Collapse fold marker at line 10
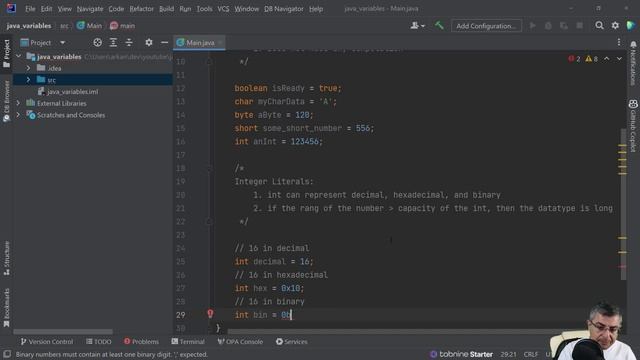This screenshot has width=640, height=360. (x=209, y=62)
